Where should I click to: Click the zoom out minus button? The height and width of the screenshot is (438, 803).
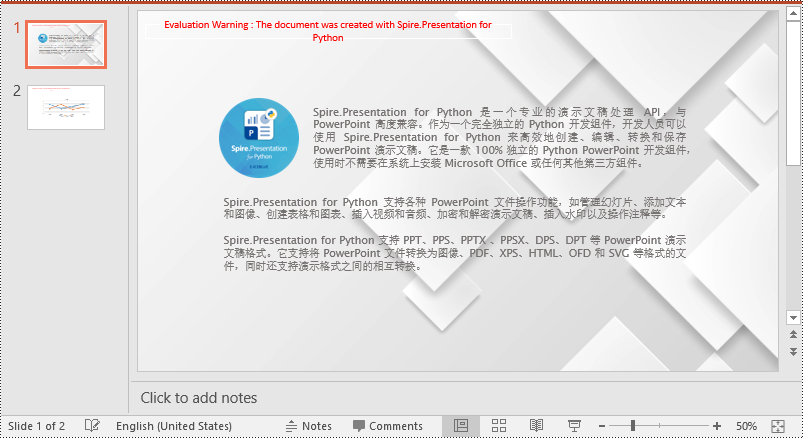(x=602, y=426)
